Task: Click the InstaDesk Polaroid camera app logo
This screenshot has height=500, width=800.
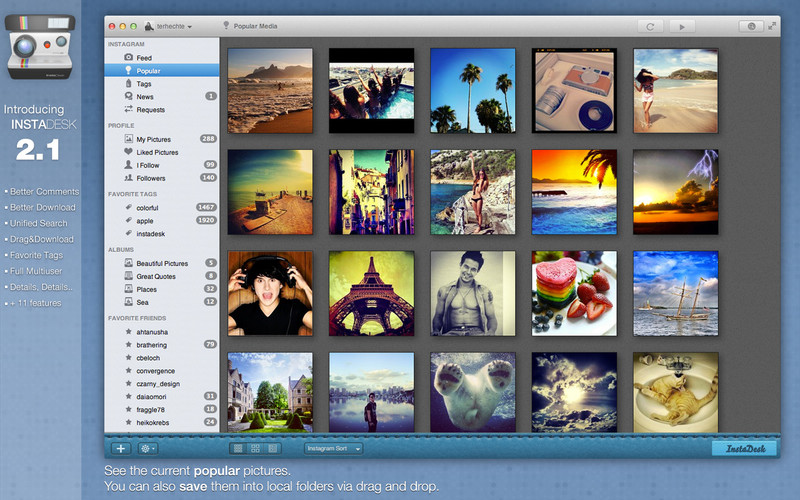Action: pyautogui.click(x=40, y=46)
